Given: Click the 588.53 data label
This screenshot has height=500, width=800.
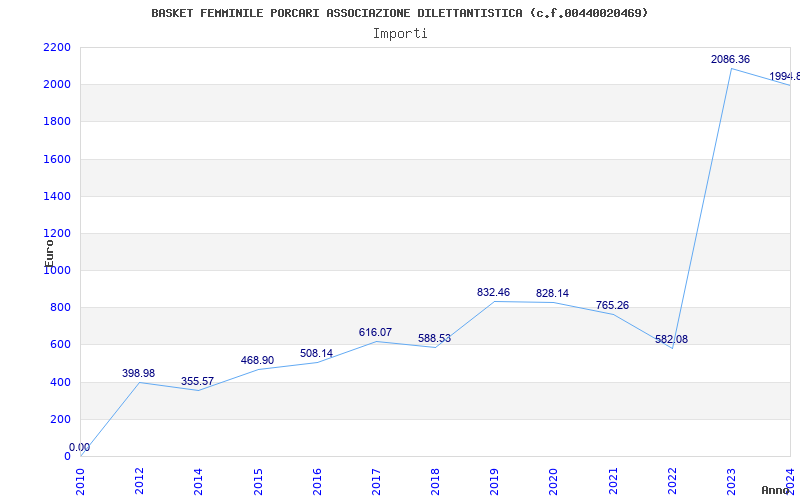Looking at the screenshot, I should tap(434, 338).
